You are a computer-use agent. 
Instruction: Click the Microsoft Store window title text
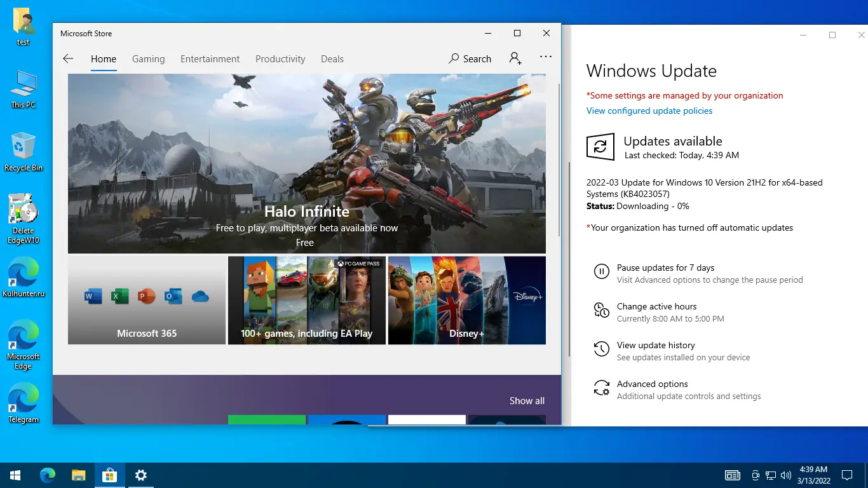point(86,34)
